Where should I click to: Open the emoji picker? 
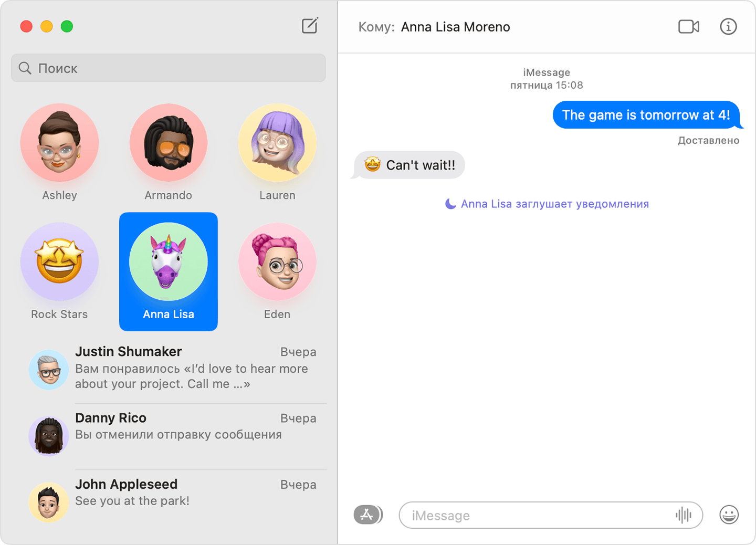coord(729,515)
